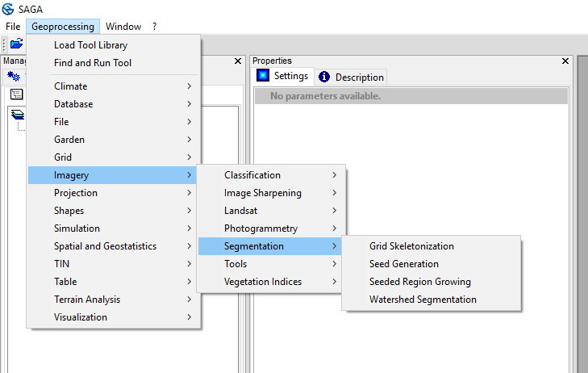Expand the Visualization submenu

(x=114, y=317)
